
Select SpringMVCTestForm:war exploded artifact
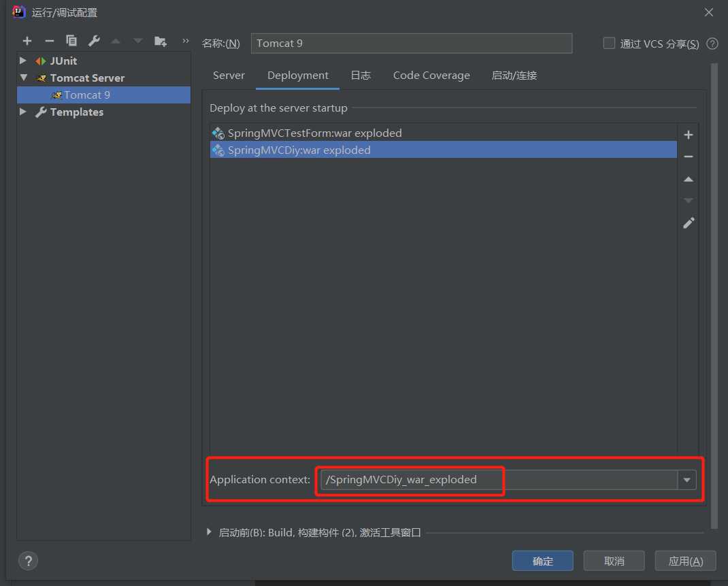click(444, 133)
